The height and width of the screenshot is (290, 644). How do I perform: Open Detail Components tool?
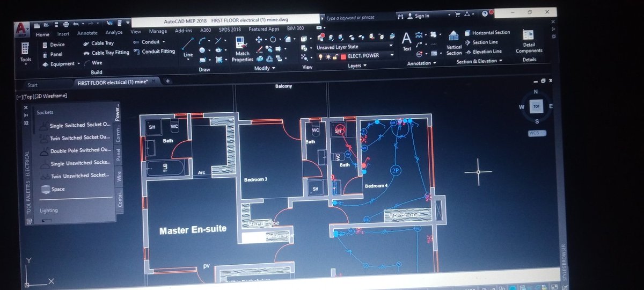[x=529, y=42]
